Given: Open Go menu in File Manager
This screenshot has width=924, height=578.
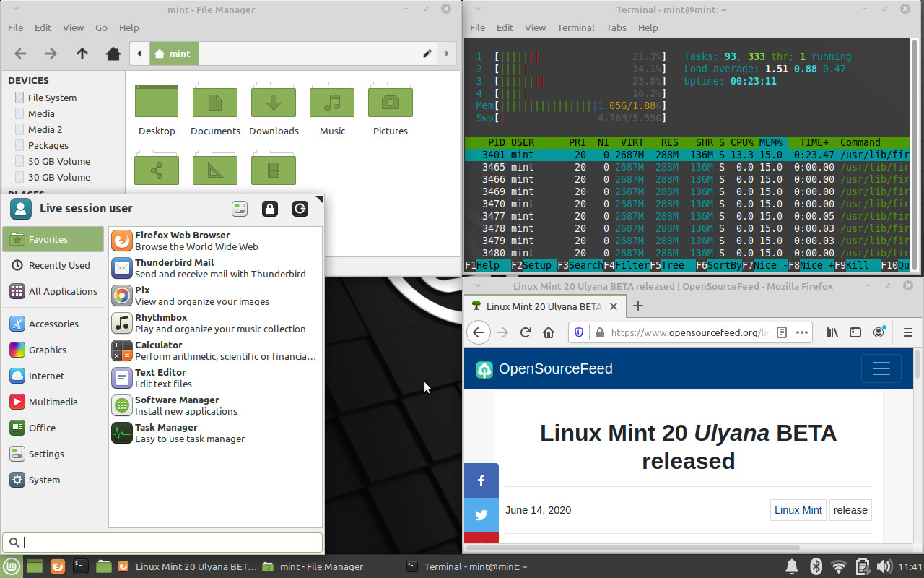Looking at the screenshot, I should coord(101,27).
